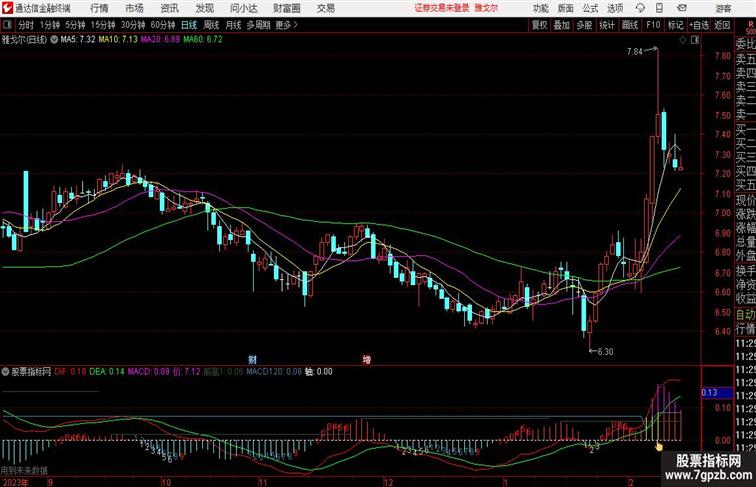Open the 交易 menu
The height and width of the screenshot is (487, 756).
click(x=325, y=8)
